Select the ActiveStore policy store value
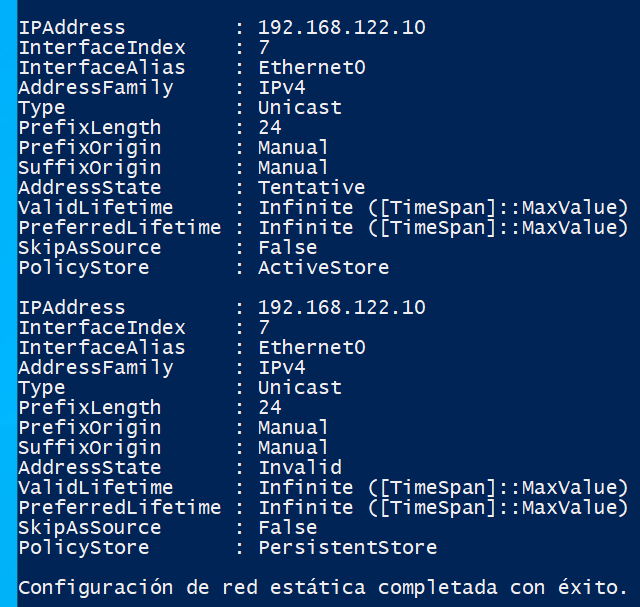Viewport: 640px width, 607px height. [323, 268]
